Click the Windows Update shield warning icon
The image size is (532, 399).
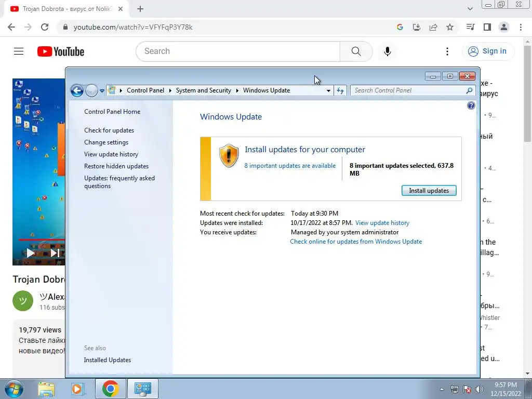point(229,155)
